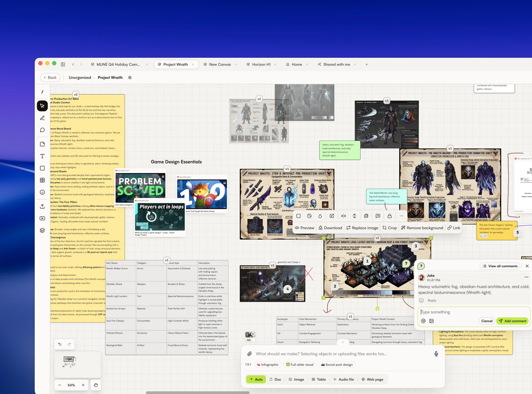Flip selected image vertically
532x394 pixels.
coord(354,216)
